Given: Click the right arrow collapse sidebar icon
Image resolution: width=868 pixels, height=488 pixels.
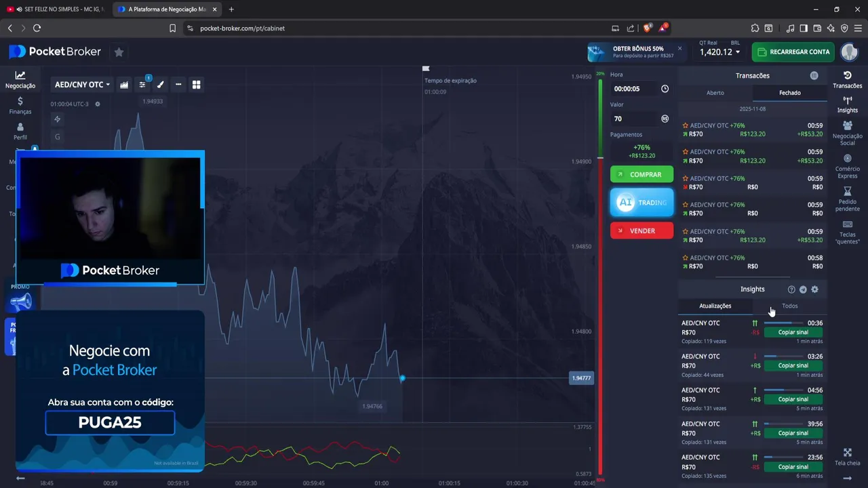Looking at the screenshot, I should pyautogui.click(x=847, y=479).
